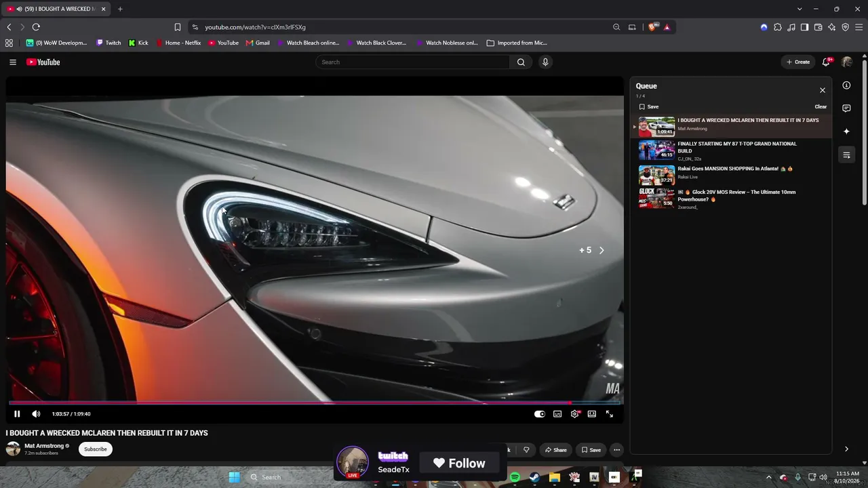Image resolution: width=868 pixels, height=488 pixels.
Task: Expand the collapsed sidebar arrow below queue
Action: tap(846, 449)
